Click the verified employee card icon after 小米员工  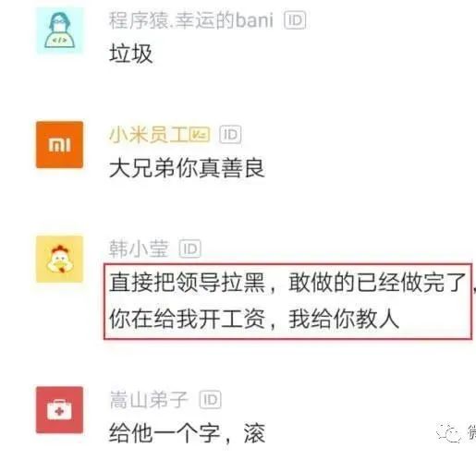200,135
